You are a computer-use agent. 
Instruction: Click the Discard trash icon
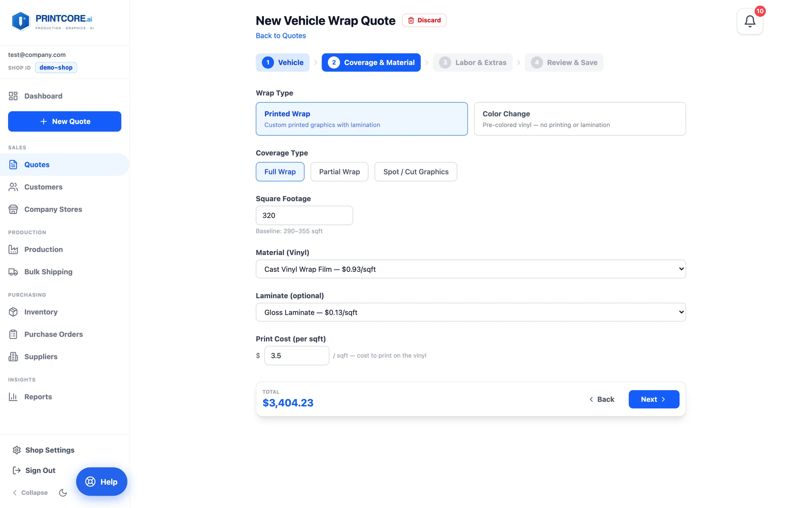411,20
